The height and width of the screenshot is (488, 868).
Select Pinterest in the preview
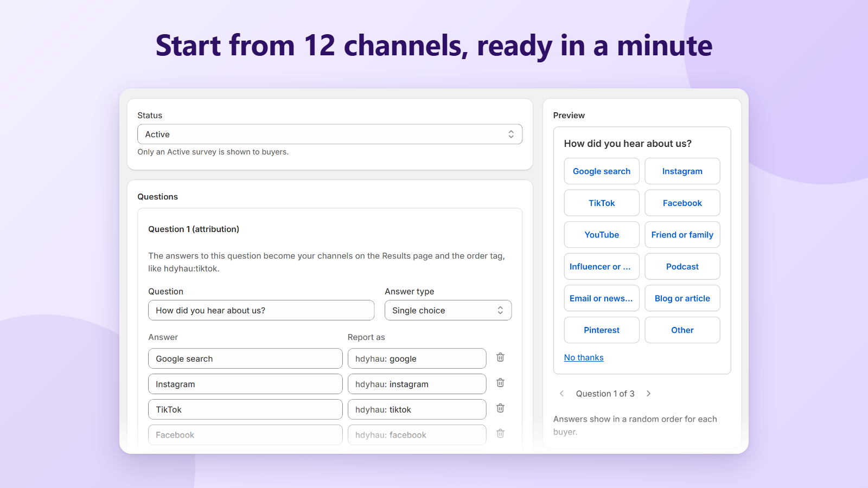[602, 330]
